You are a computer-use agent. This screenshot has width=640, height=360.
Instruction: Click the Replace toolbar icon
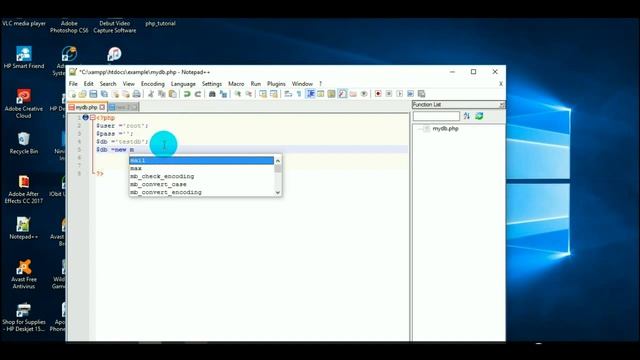pos(223,94)
